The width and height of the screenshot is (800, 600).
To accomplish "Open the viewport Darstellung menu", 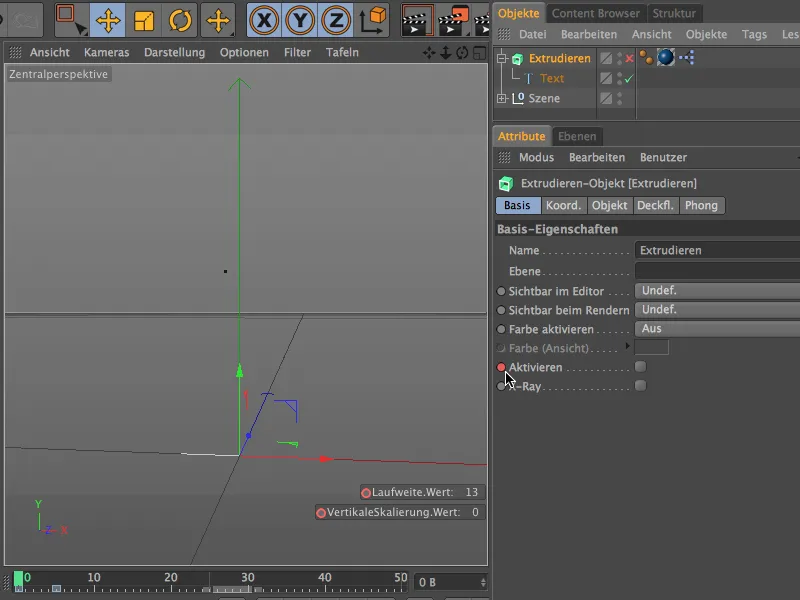I will coord(174,53).
